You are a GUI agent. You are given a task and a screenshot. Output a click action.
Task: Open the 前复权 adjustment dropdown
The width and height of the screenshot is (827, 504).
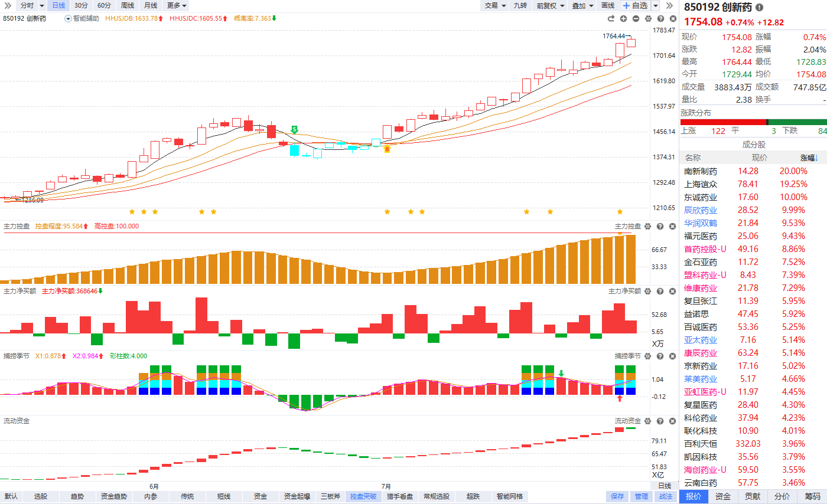click(x=550, y=5)
